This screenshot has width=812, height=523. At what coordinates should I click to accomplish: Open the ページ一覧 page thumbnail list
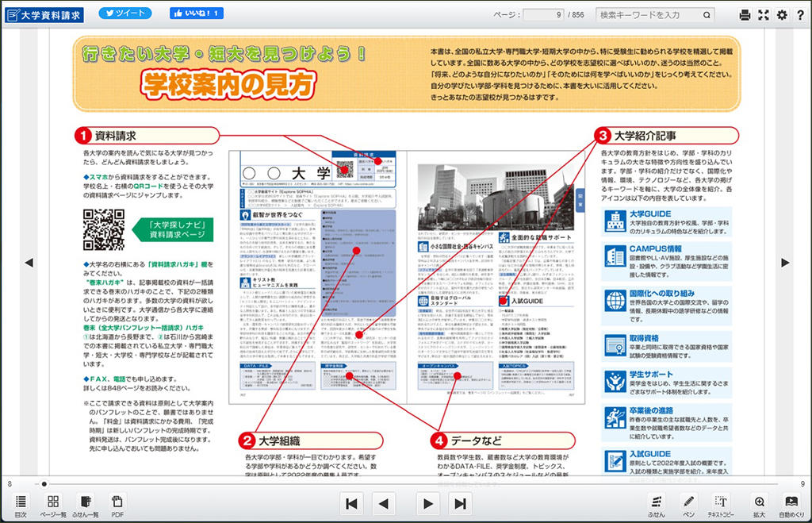coord(52,504)
